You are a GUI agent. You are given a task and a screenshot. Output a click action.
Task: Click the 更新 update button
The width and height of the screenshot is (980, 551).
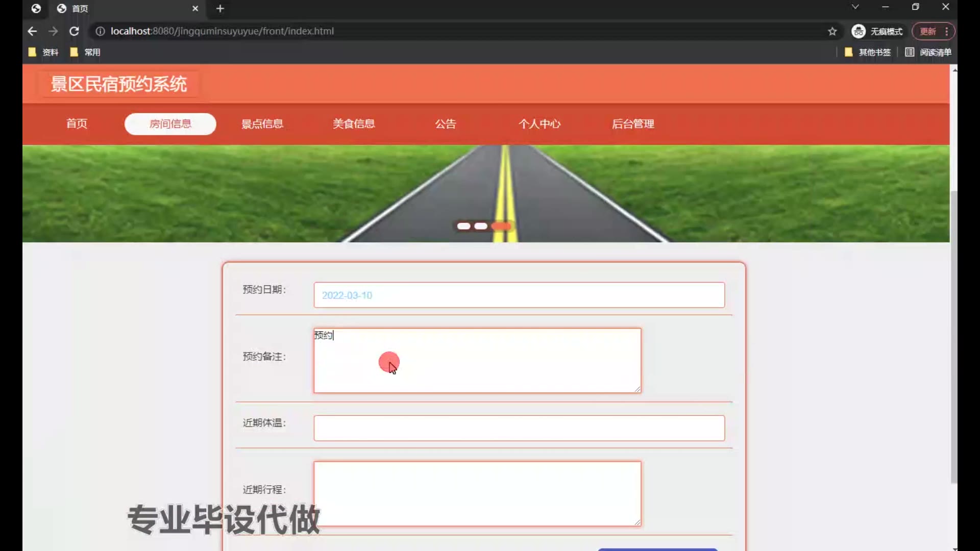click(927, 31)
